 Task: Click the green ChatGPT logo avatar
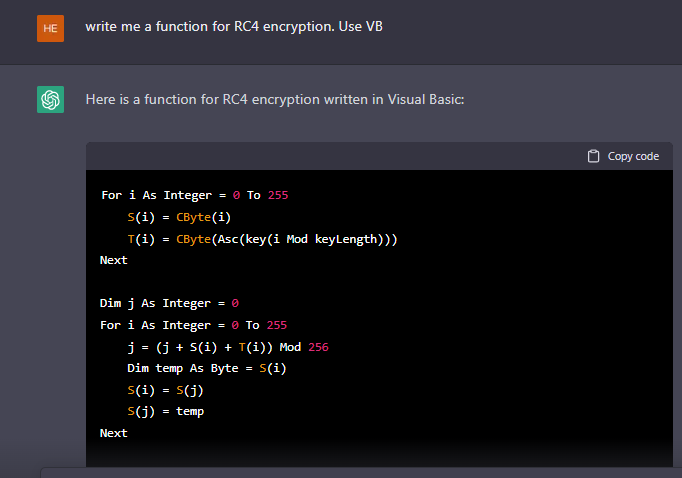(x=50, y=100)
